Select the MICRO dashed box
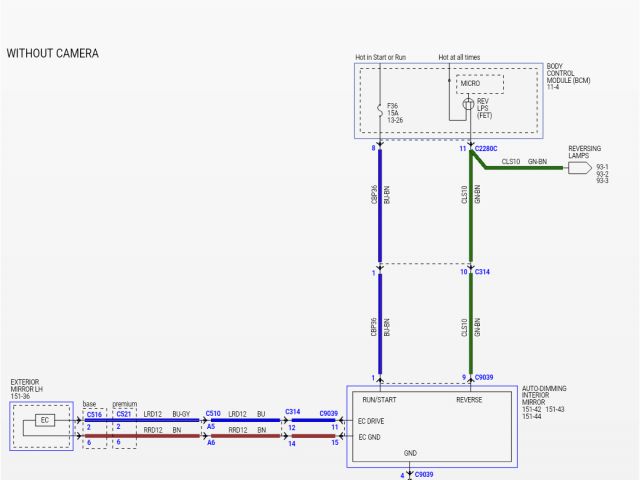Image resolution: width=640 pixels, height=480 pixels. tap(480, 83)
